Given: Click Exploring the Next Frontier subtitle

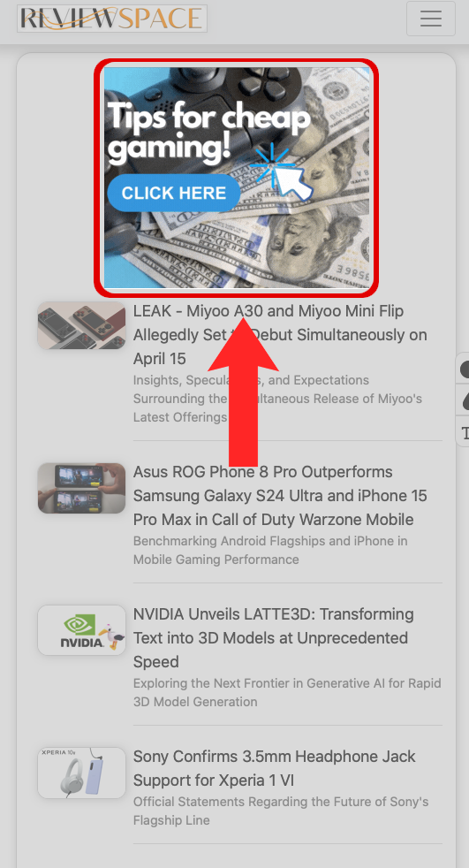Looking at the screenshot, I should [x=287, y=692].
